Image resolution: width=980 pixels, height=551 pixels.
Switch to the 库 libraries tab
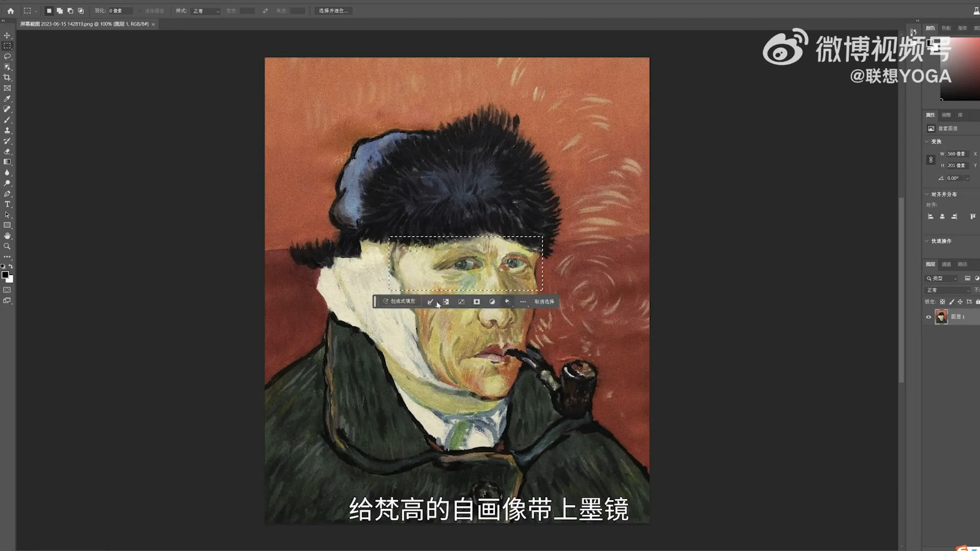[960, 115]
